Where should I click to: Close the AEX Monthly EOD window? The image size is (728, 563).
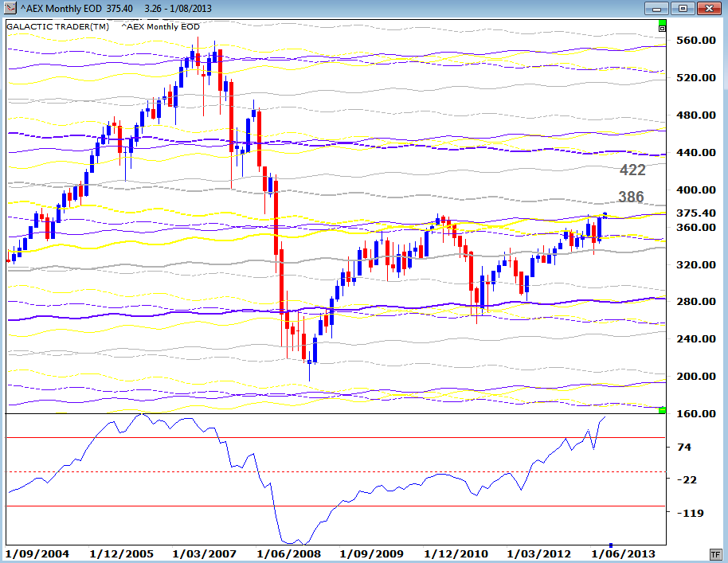click(x=709, y=8)
